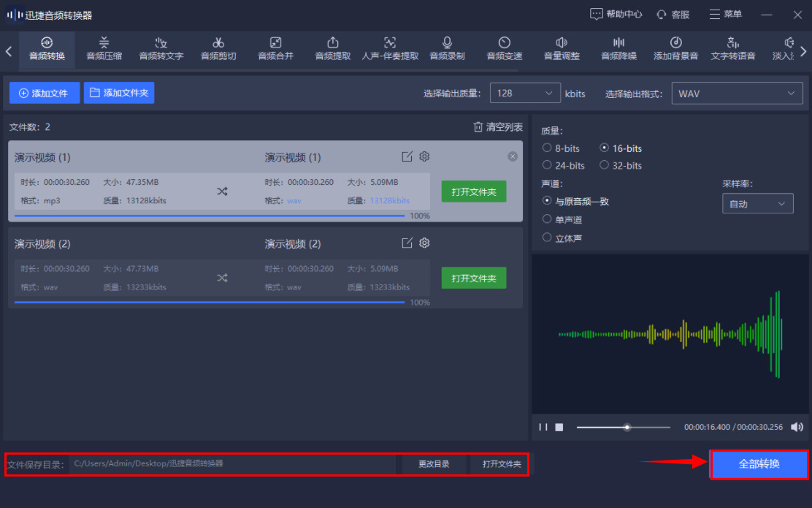The height and width of the screenshot is (508, 812).
Task: Click 打开文件夹 for 演示视频 (2)
Action: [474, 278]
